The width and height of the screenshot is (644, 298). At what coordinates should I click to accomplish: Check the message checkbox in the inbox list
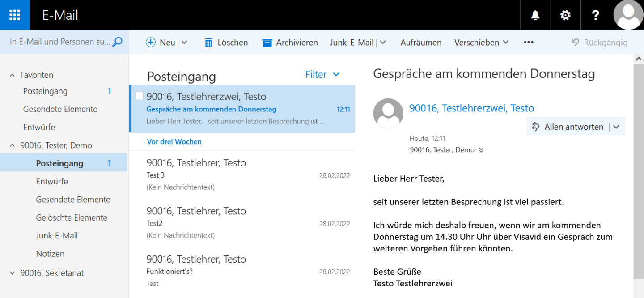pyautogui.click(x=139, y=95)
